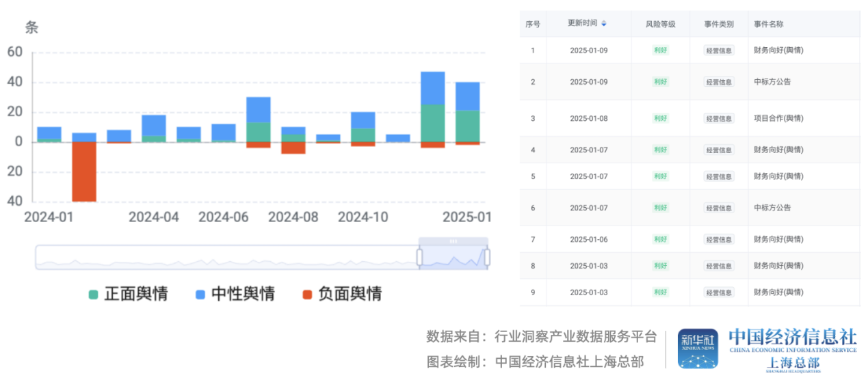Toggle the 正面舆情 series label
Image resolution: width=868 pixels, height=382 pixels.
pos(136,295)
